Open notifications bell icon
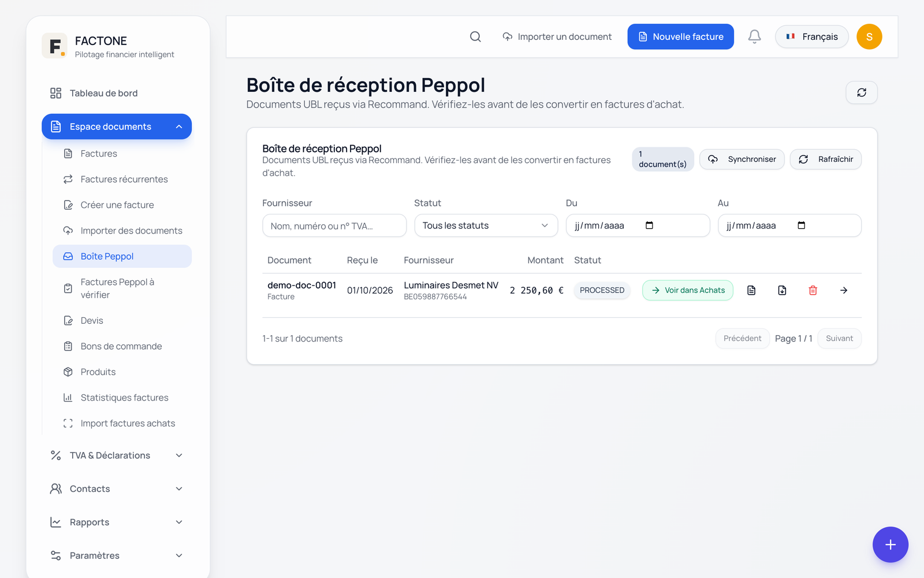 [754, 36]
